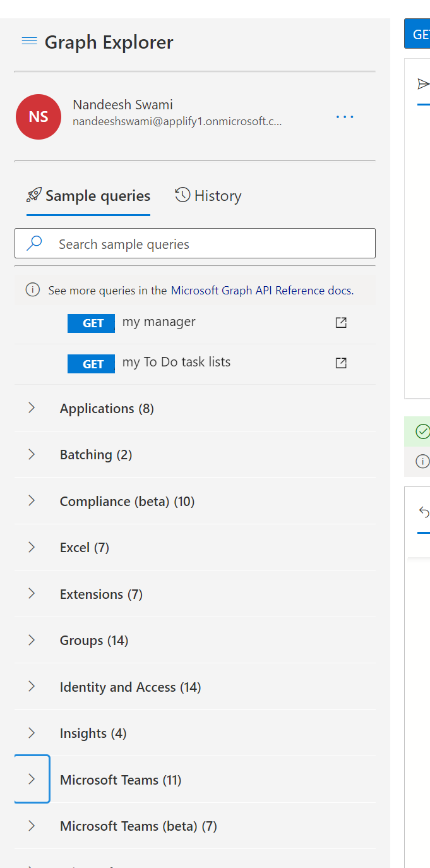Click the Nandeesh Swami account name
Image resolution: width=430 pixels, height=868 pixels.
pos(122,105)
